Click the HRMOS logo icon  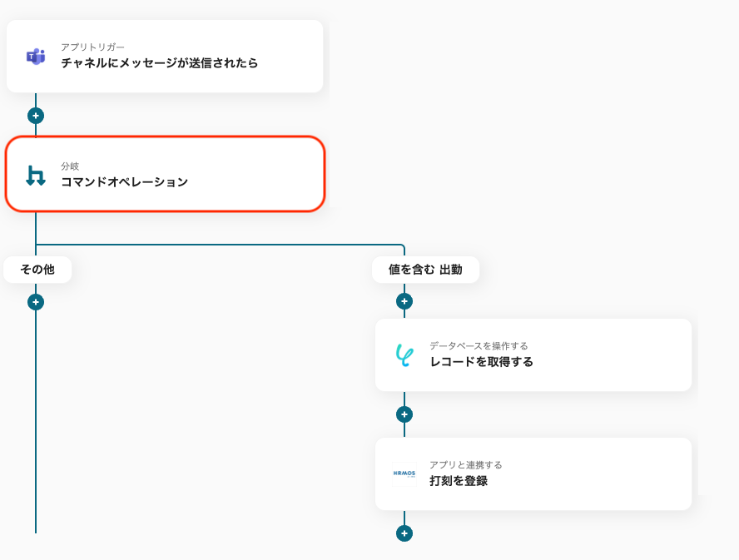coord(404,473)
